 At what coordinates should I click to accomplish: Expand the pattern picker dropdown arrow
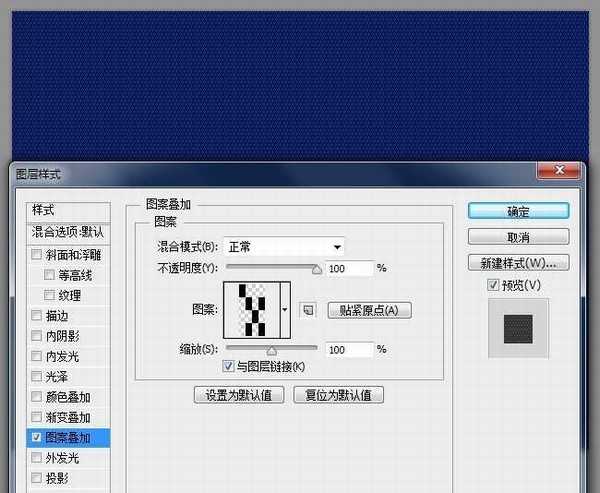pos(285,310)
